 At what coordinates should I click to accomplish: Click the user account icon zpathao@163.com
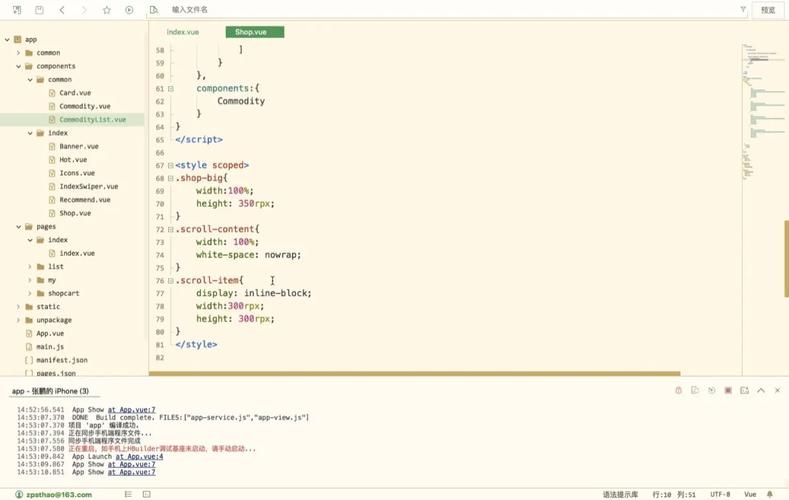[19, 494]
